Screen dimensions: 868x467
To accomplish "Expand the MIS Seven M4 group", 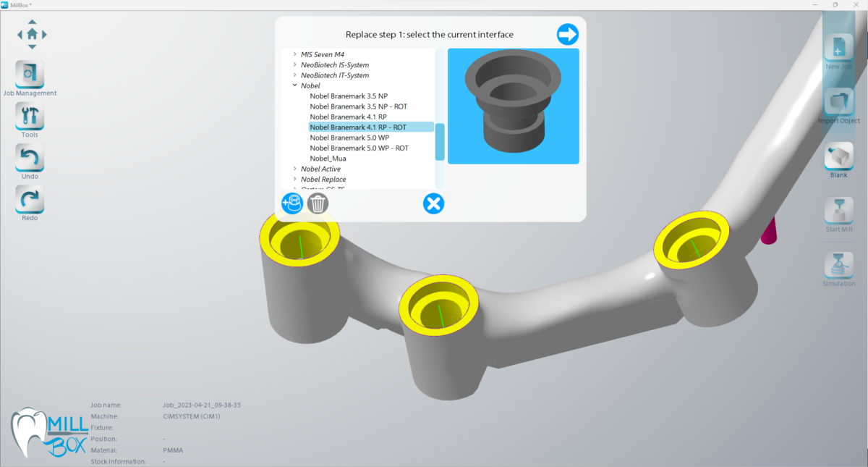I will pyautogui.click(x=295, y=54).
